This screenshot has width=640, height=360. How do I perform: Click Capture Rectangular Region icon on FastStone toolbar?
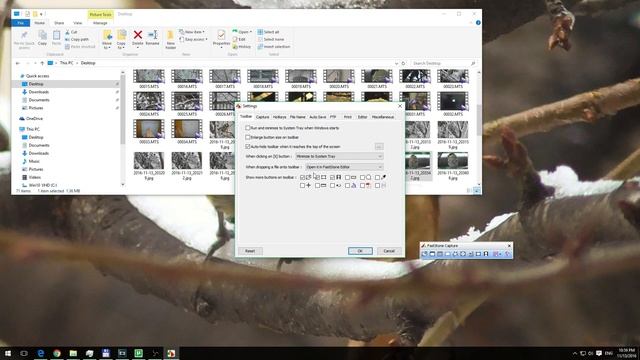447,254
